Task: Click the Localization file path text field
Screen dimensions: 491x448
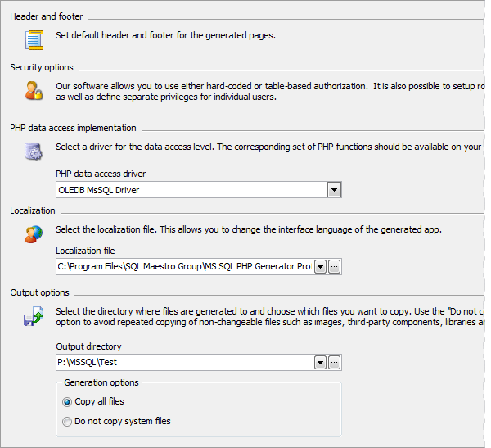Action: (x=184, y=266)
